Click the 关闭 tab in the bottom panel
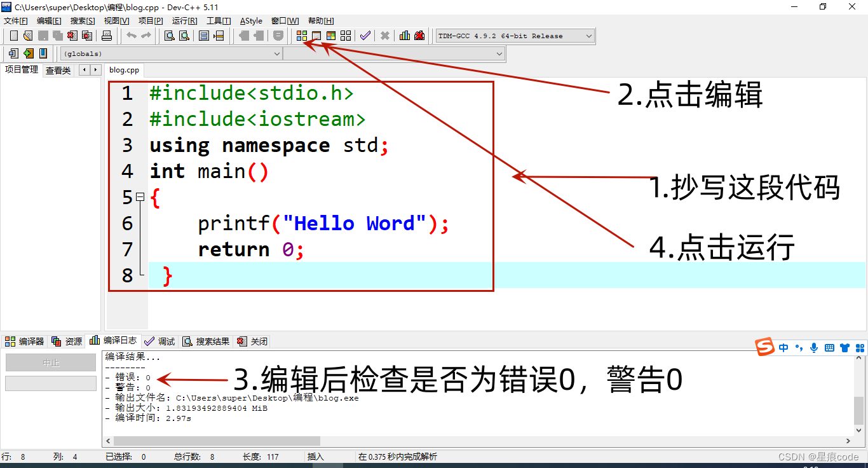 (252, 341)
